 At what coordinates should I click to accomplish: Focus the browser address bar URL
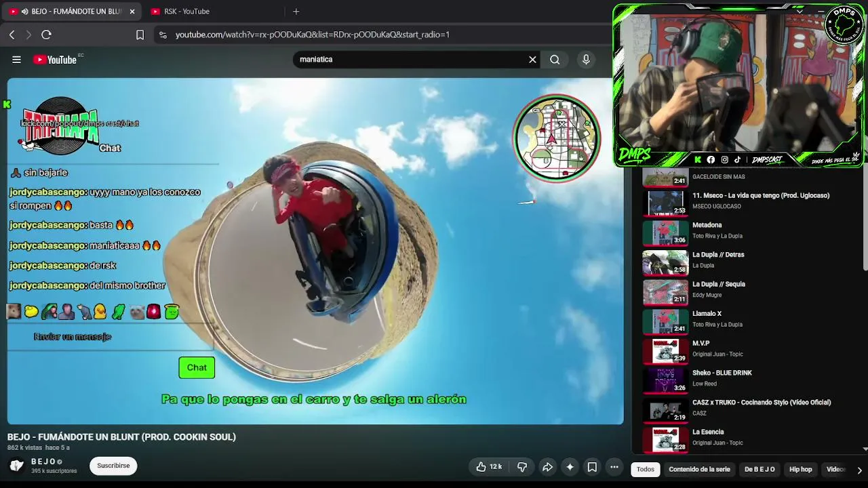[x=313, y=35]
